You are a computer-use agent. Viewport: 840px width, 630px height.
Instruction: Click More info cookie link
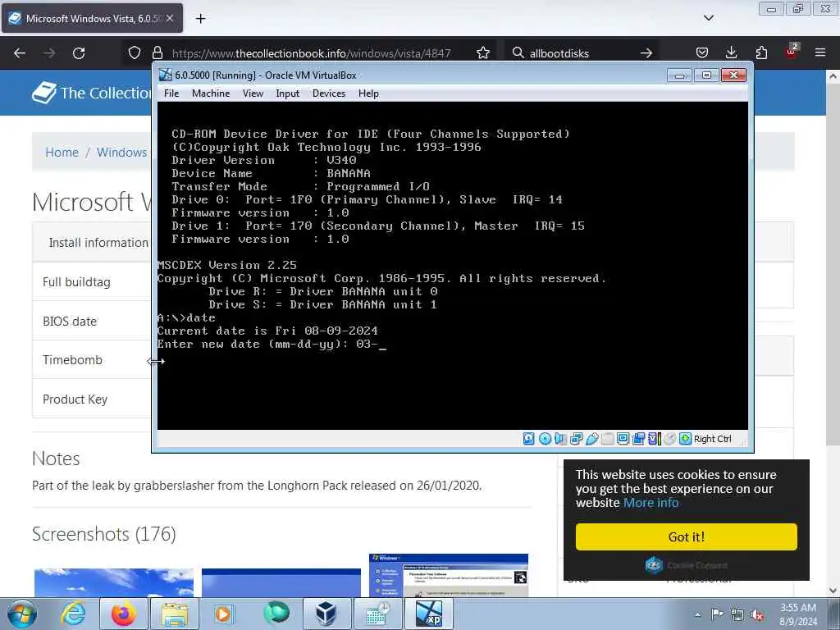click(651, 503)
